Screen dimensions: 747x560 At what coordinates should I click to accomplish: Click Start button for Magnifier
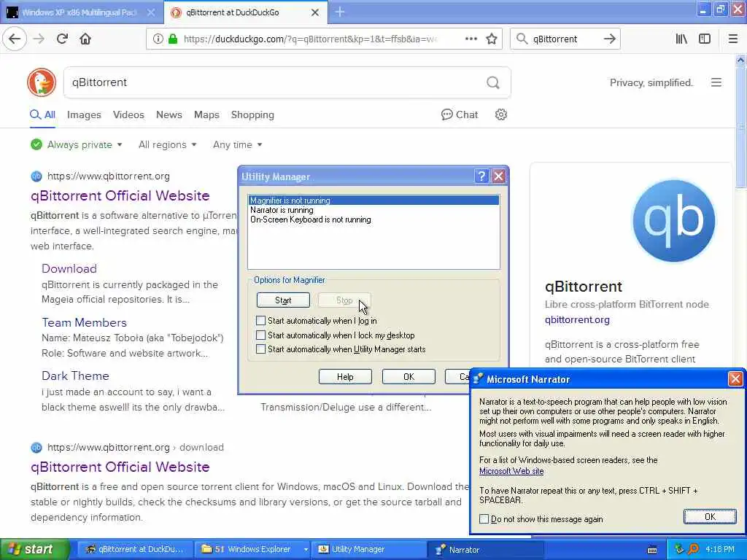coord(283,300)
